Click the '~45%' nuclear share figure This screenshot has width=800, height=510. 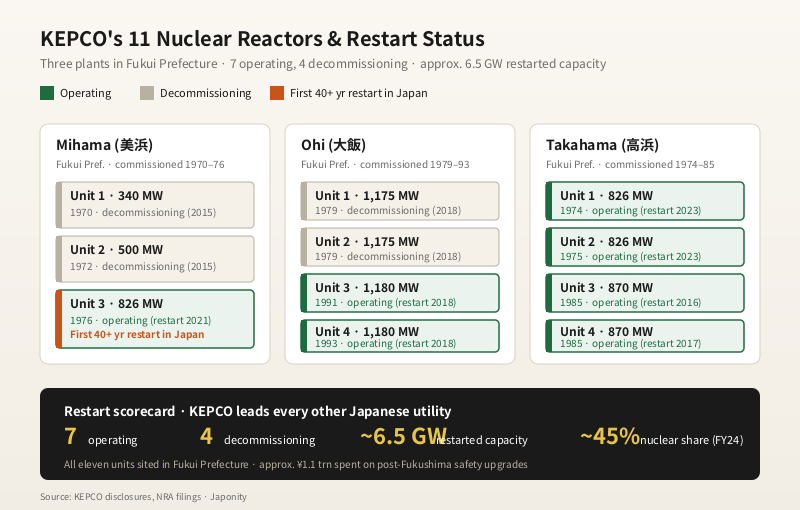(610, 437)
